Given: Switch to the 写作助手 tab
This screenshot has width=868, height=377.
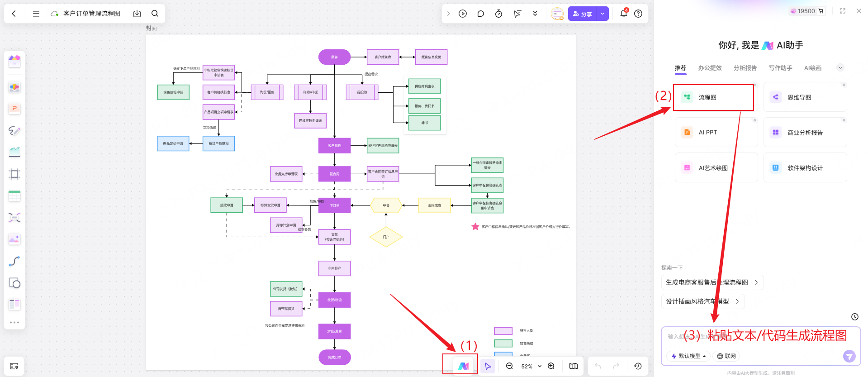Looking at the screenshot, I should tap(780, 68).
